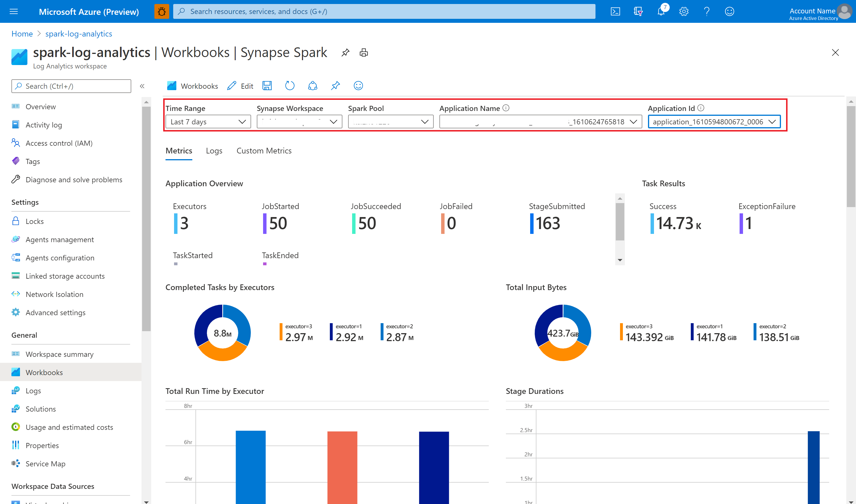Click the share workbook icon
The width and height of the screenshot is (856, 504).
tap(312, 86)
